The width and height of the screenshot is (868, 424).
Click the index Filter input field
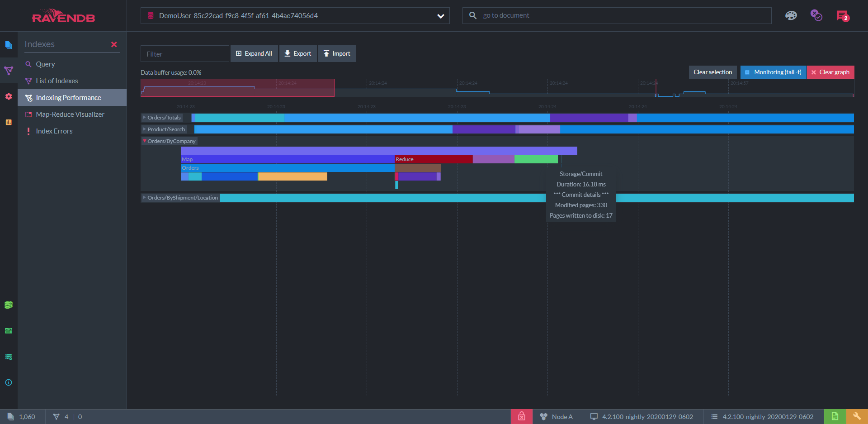point(184,54)
